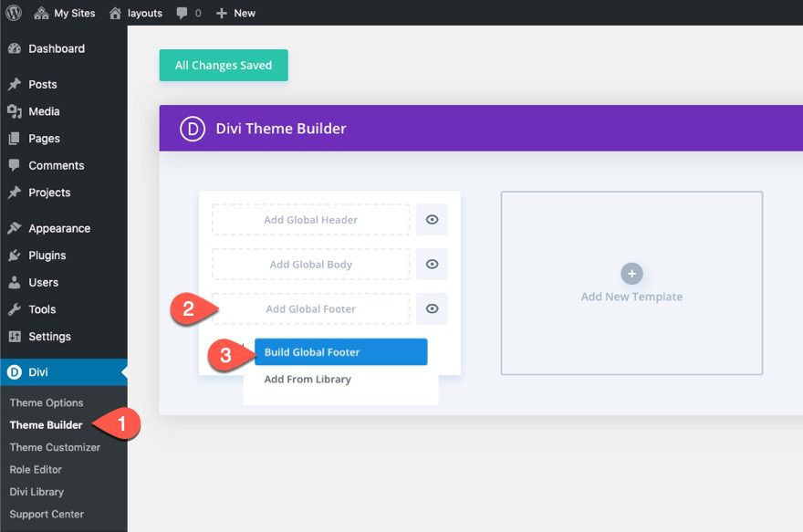Open the Divi menu icon in sidebar
The width and height of the screenshot is (803, 532).
[13, 372]
